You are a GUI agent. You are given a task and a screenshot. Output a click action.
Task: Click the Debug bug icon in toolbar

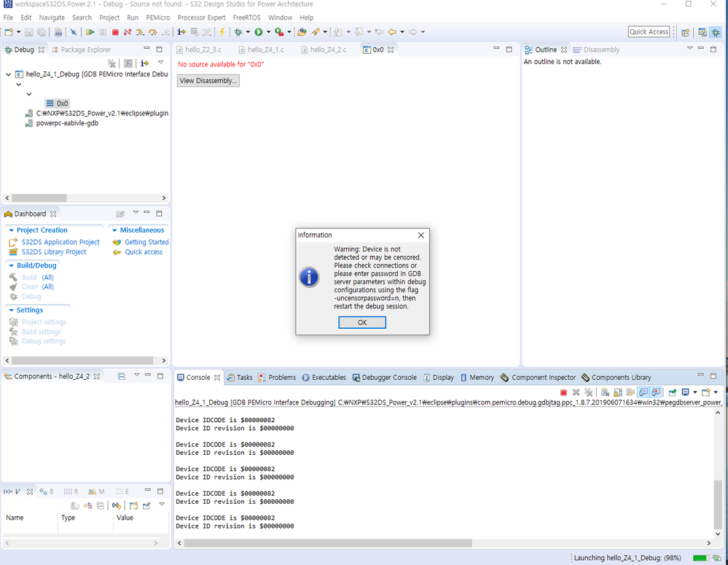pyautogui.click(x=238, y=32)
